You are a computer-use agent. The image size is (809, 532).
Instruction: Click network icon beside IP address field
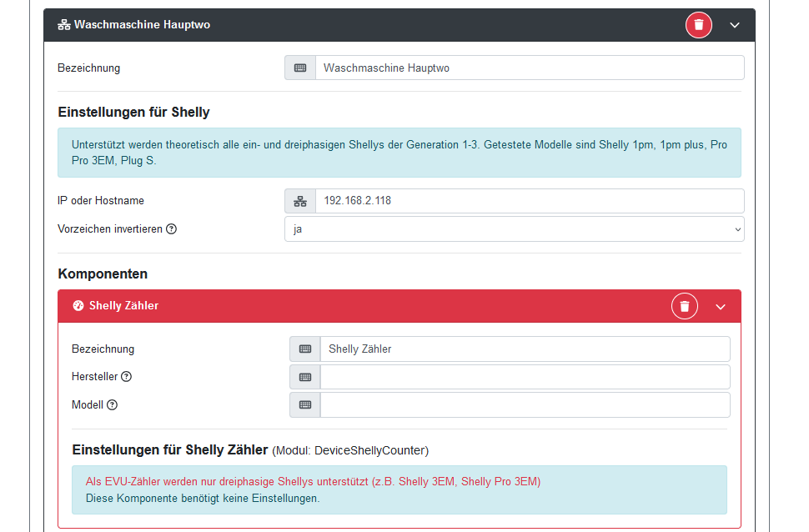[300, 201]
